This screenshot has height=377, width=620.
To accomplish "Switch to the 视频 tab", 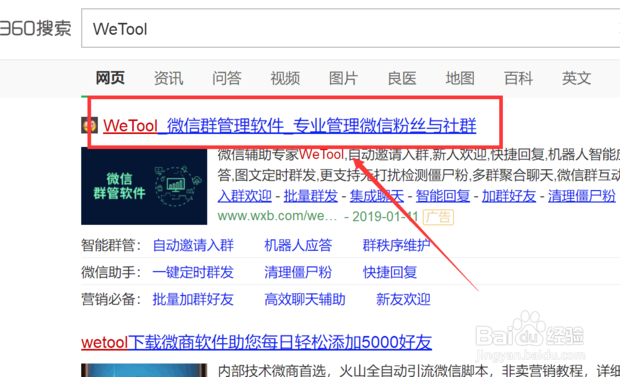I will [285, 78].
